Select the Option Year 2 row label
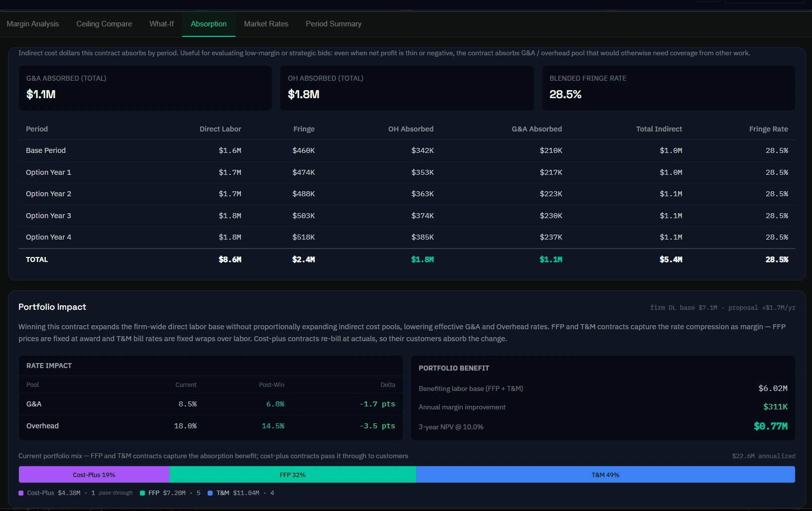 (x=48, y=194)
